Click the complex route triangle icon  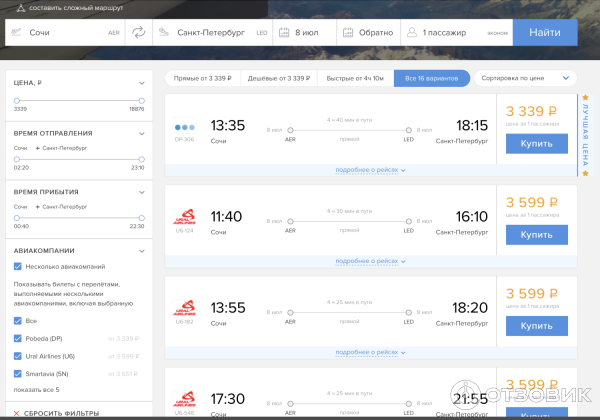click(21, 8)
